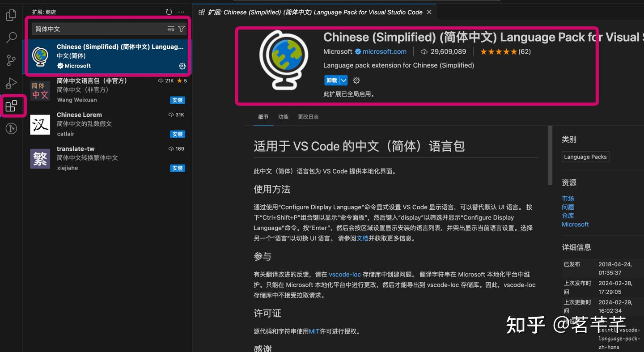The width and height of the screenshot is (644, 352).
Task: Close the extension detail tab
Action: [429, 12]
